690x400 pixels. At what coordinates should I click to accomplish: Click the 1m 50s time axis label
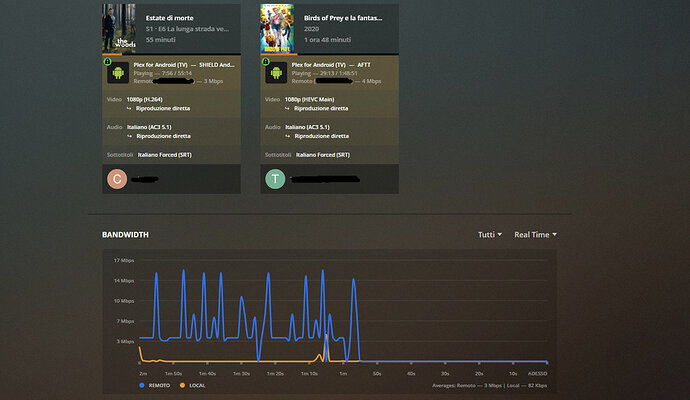click(x=173, y=374)
